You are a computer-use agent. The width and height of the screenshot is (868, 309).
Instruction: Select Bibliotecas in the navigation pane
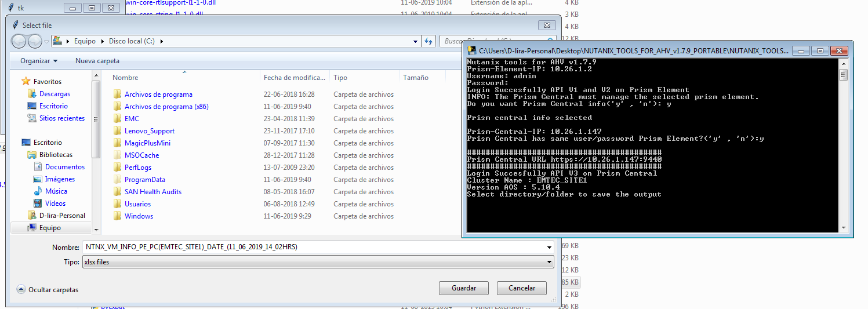coord(56,155)
